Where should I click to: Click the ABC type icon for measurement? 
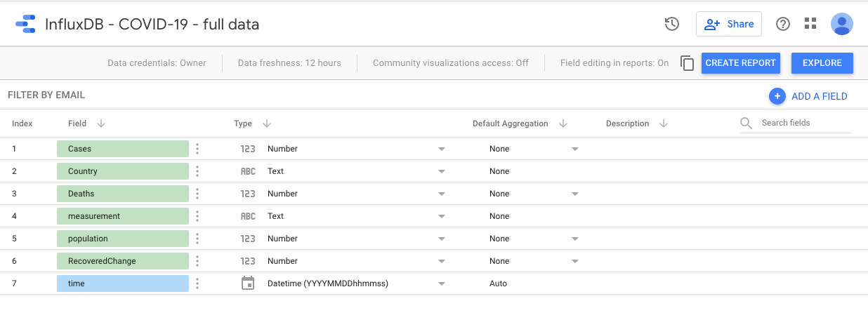pyautogui.click(x=248, y=216)
